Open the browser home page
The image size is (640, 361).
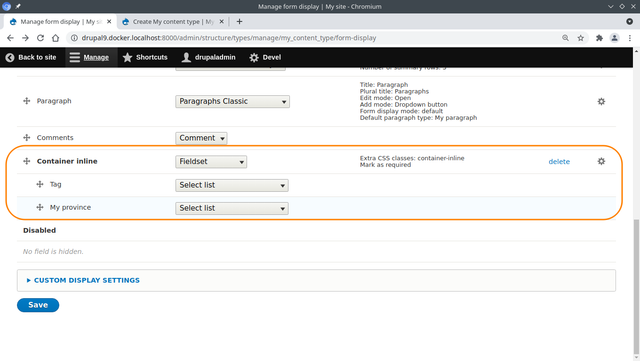56,38
